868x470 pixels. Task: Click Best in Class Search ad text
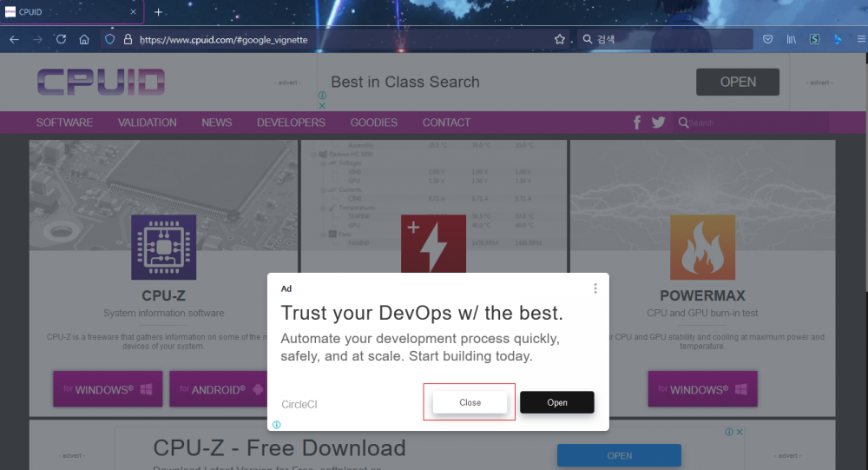tap(405, 82)
